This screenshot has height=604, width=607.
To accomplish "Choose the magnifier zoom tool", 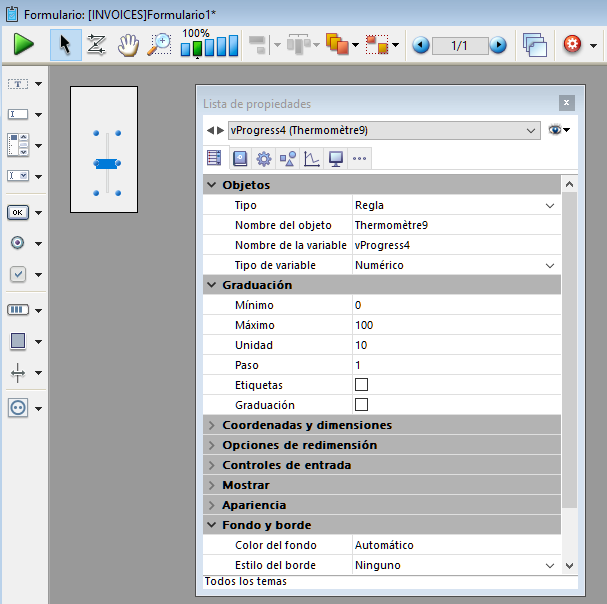I will (159, 45).
